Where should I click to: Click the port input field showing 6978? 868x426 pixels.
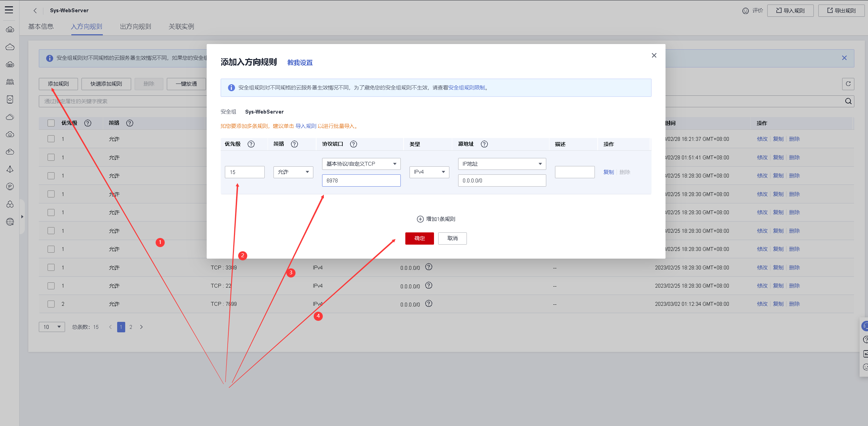(361, 181)
